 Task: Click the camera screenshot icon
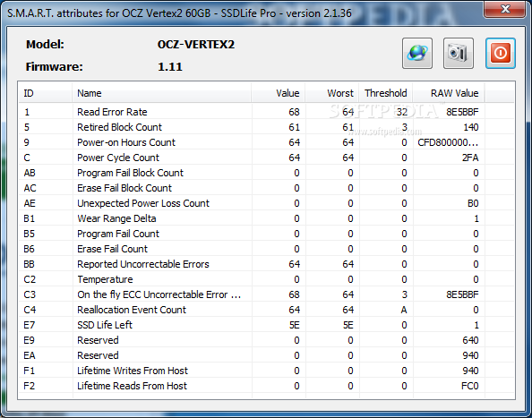click(459, 53)
